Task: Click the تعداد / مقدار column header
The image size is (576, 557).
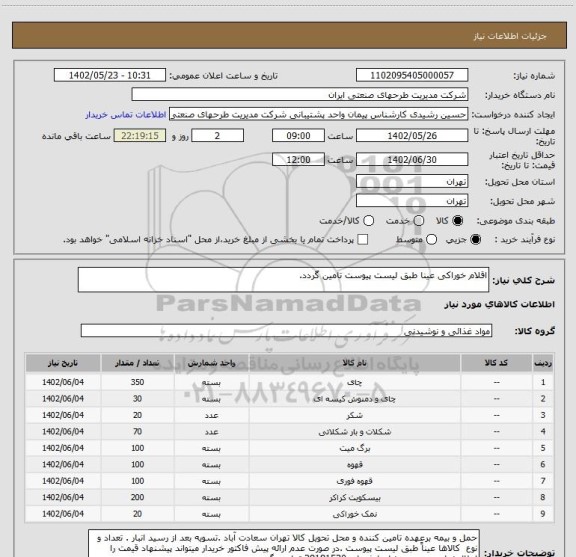Action: [x=137, y=363]
